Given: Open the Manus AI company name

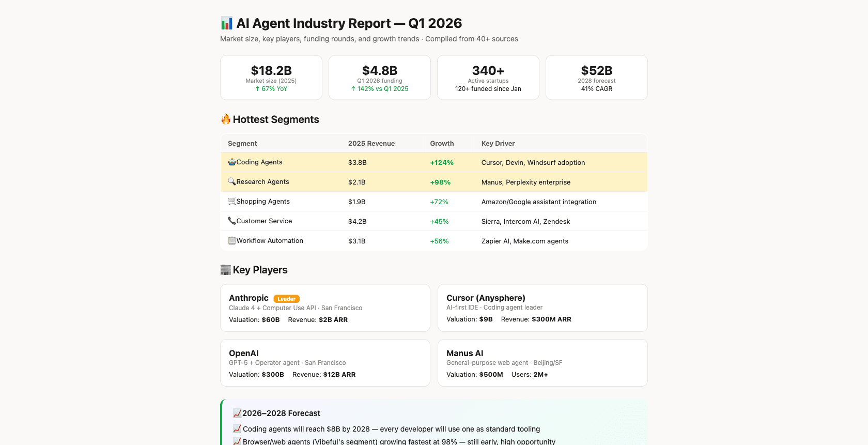Looking at the screenshot, I should point(465,354).
